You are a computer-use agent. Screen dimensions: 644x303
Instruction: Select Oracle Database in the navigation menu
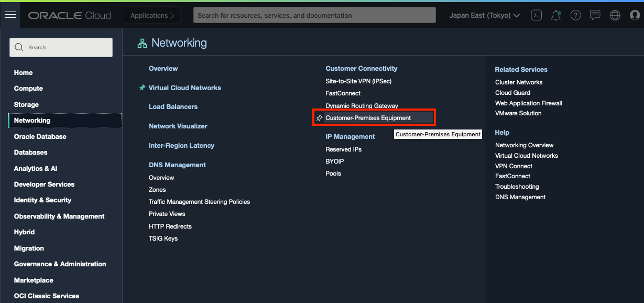coord(40,136)
